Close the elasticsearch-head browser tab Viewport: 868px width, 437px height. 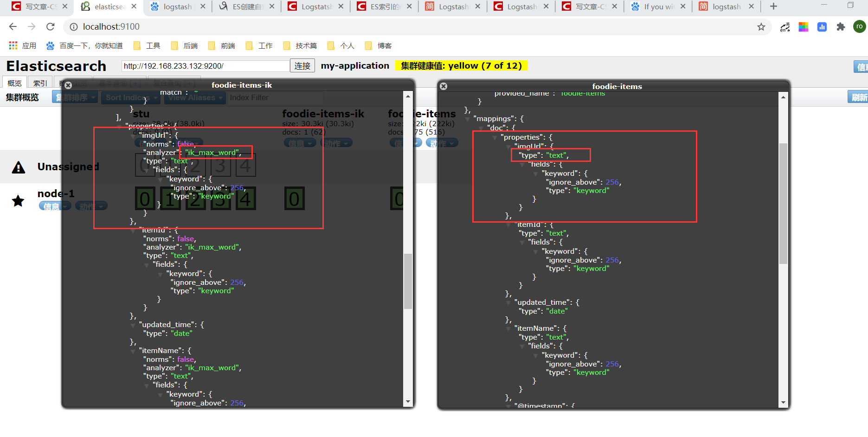tap(134, 6)
